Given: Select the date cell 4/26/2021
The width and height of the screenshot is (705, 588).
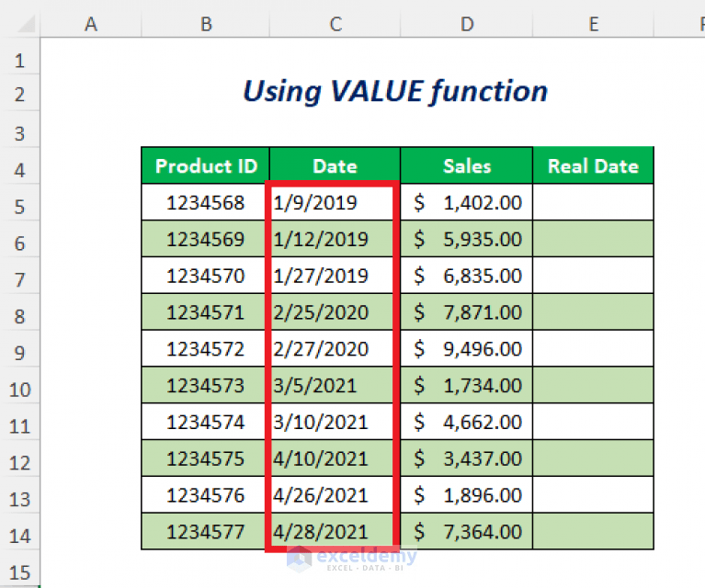Looking at the screenshot, I should click(335, 495).
